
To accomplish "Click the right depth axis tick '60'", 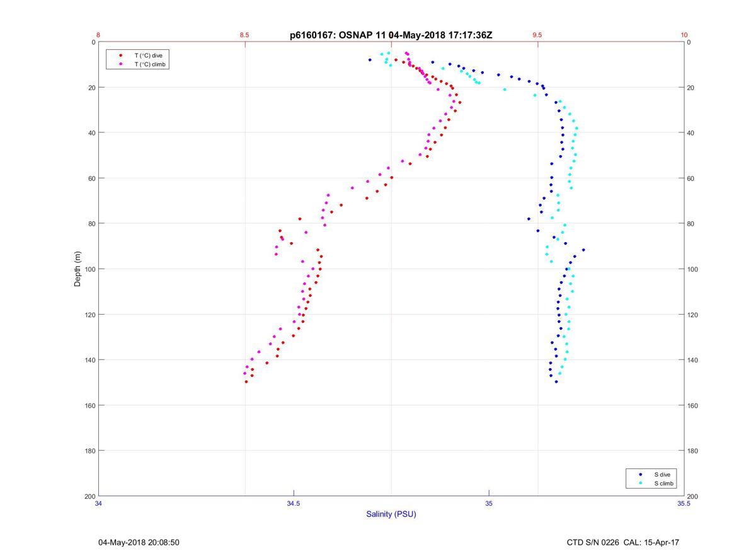I will click(x=690, y=178).
